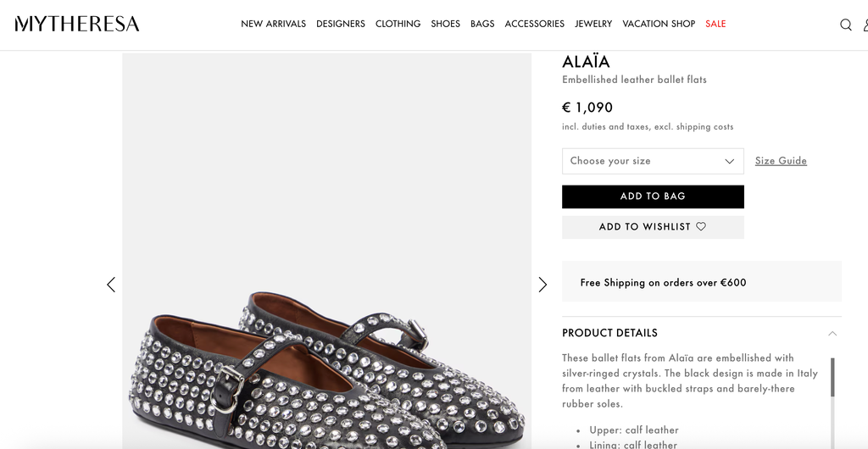The height and width of the screenshot is (449, 868).
Task: Open the Accessories menu
Action: 534,24
